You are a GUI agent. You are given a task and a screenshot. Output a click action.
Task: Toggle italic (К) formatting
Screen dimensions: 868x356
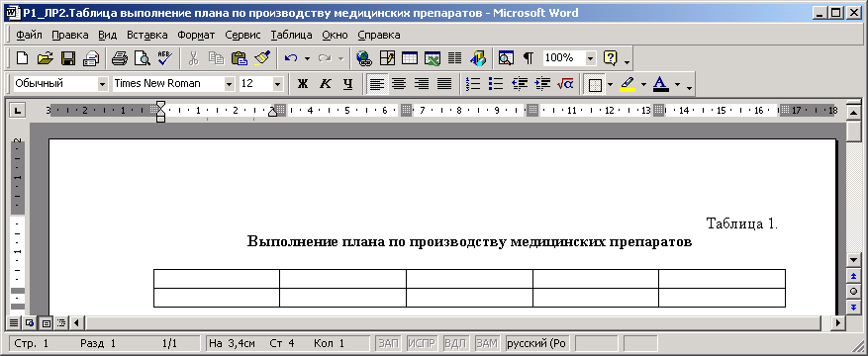pos(325,83)
